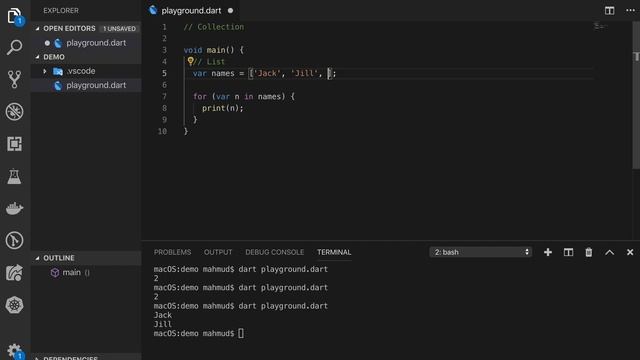Switch to the Terminal tab
The height and width of the screenshot is (360, 640).
pos(334,252)
